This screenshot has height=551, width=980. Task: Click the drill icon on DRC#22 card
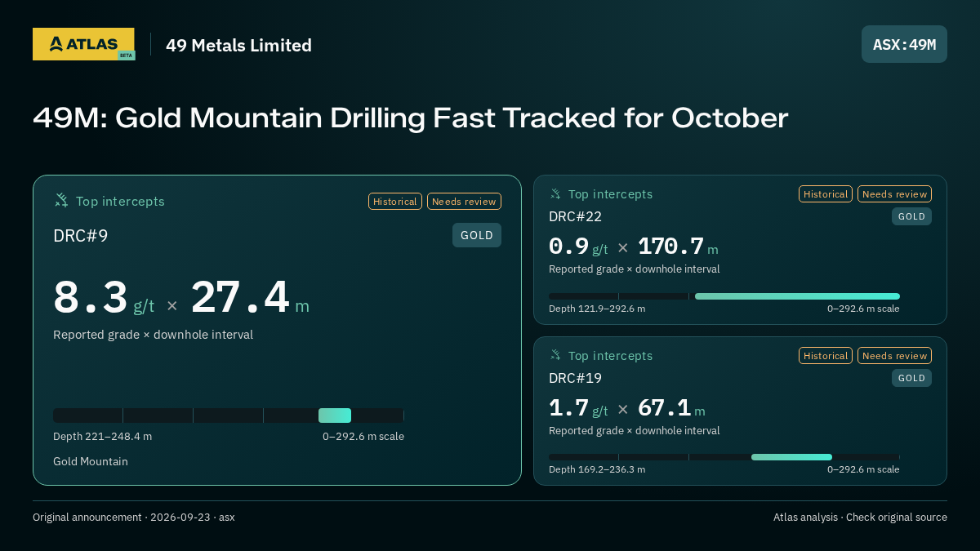555,193
